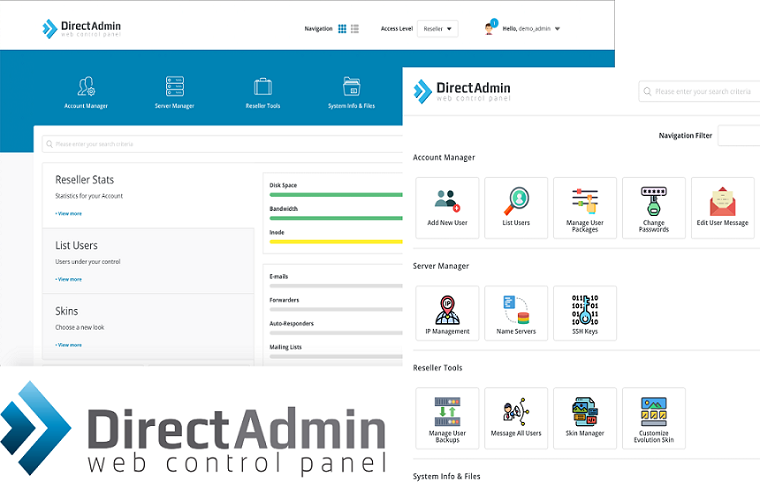Click the Forwarders usage row
Image resolution: width=760 pixels, height=490 pixels.
click(x=336, y=304)
